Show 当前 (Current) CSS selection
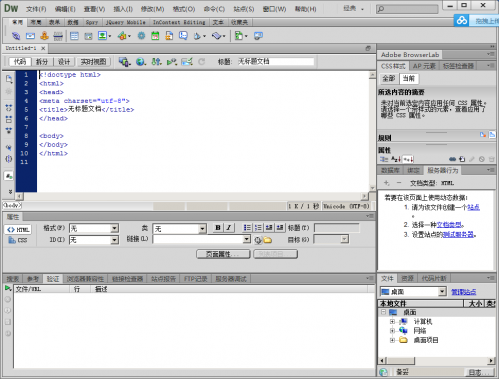The height and width of the screenshot is (379, 499). (409, 79)
